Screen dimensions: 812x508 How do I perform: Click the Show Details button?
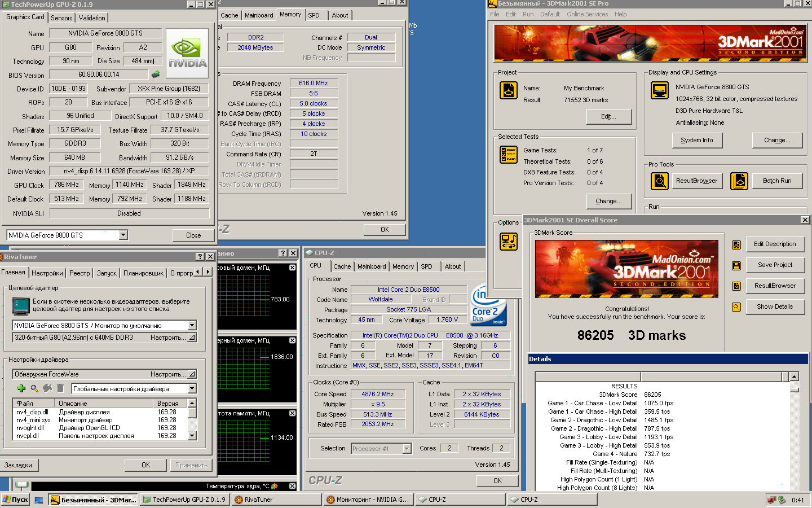click(775, 306)
